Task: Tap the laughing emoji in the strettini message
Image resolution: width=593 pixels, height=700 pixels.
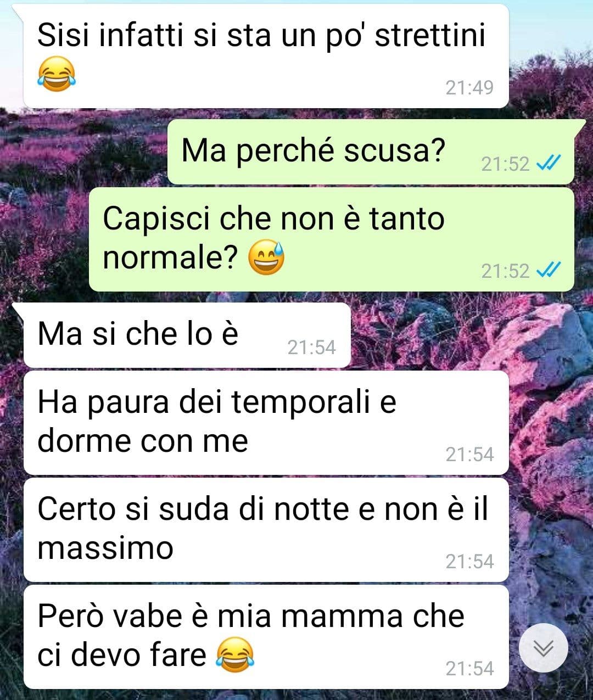Action: pyautogui.click(x=57, y=74)
